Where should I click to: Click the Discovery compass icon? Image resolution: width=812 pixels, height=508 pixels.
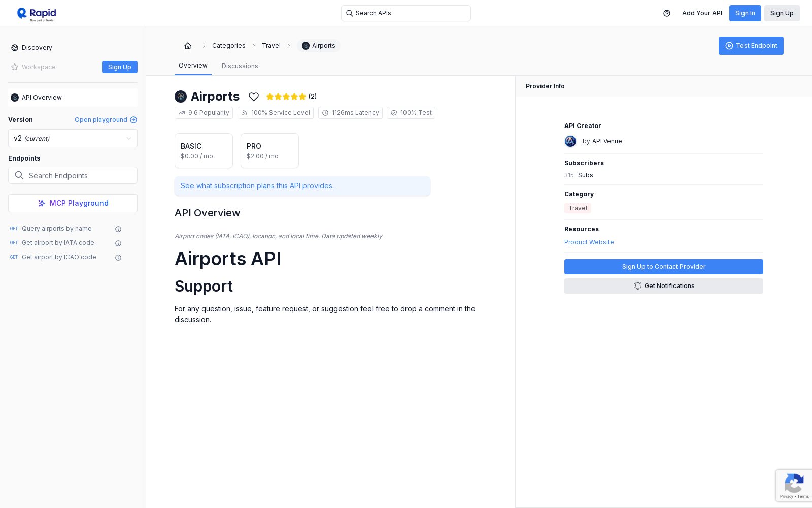pos(15,48)
